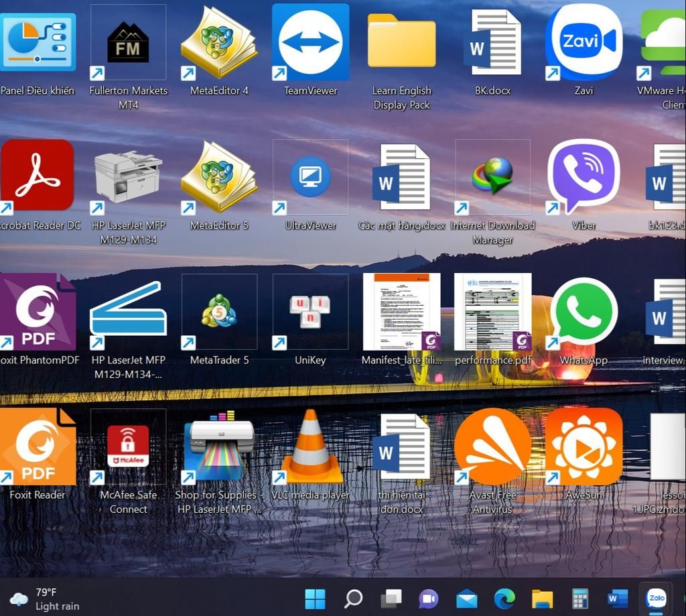The height and width of the screenshot is (616, 686).
Task: Open the bk123 Word document
Action: (666, 177)
